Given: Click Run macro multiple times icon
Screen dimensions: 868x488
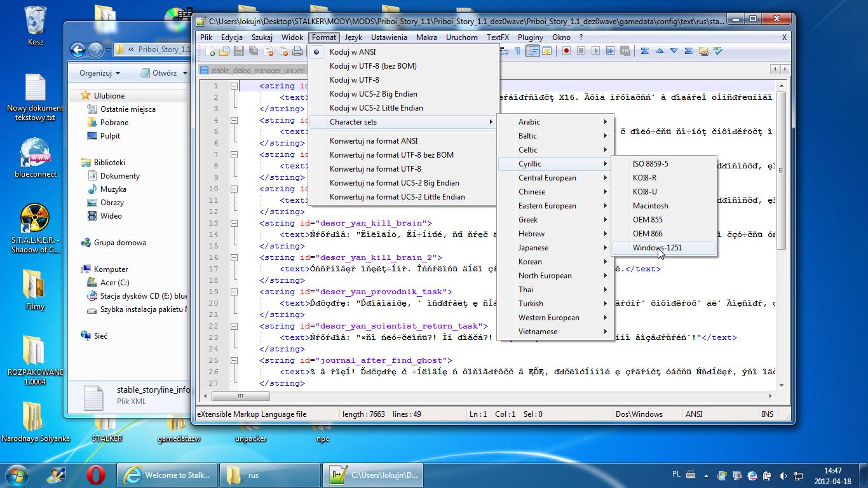Looking at the screenshot, I should (610, 51).
